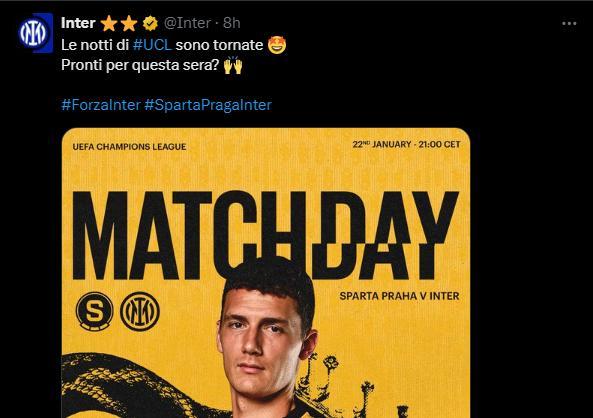Click the Sparta Praha crest in poster
This screenshot has height=418, width=593.
pos(95,311)
